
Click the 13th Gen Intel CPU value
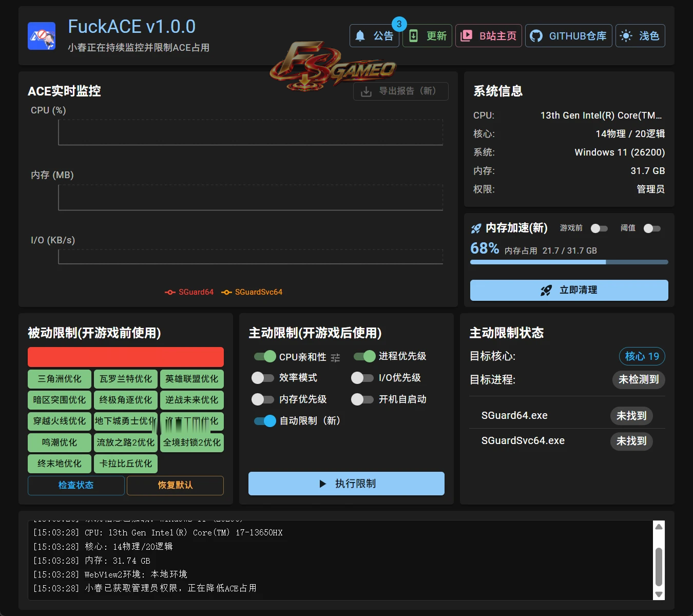[601, 115]
